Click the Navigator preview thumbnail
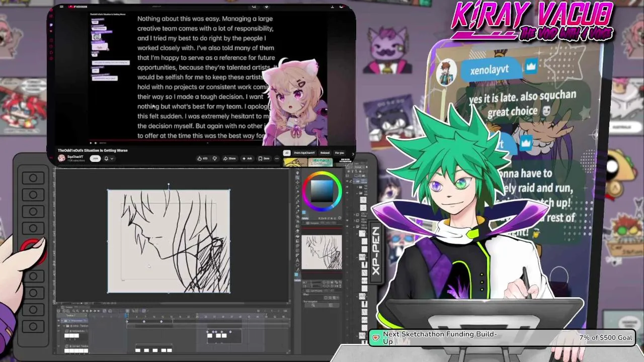 click(321, 252)
